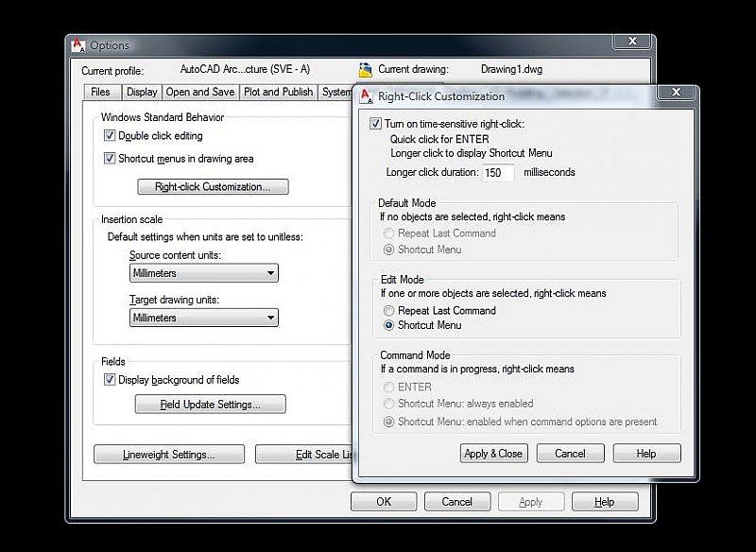This screenshot has width=756, height=552.
Task: Choose Shortcut Menu enabled when command options present
Action: coord(388,422)
